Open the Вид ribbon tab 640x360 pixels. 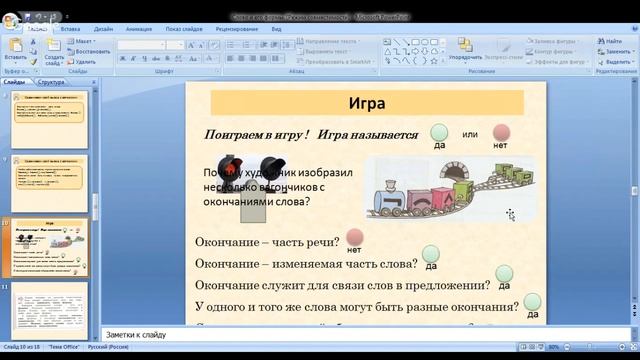click(x=276, y=29)
